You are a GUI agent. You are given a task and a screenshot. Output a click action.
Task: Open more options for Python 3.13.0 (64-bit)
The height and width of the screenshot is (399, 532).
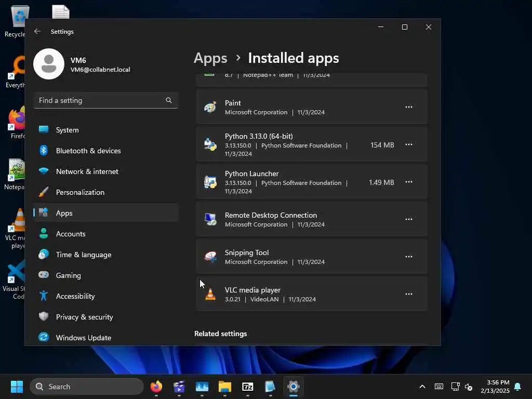pos(409,144)
